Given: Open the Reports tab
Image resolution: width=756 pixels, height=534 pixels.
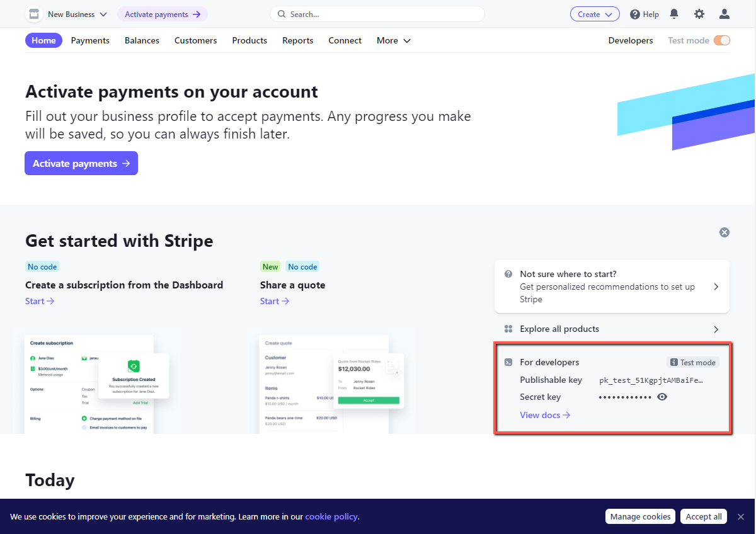Looking at the screenshot, I should [297, 40].
